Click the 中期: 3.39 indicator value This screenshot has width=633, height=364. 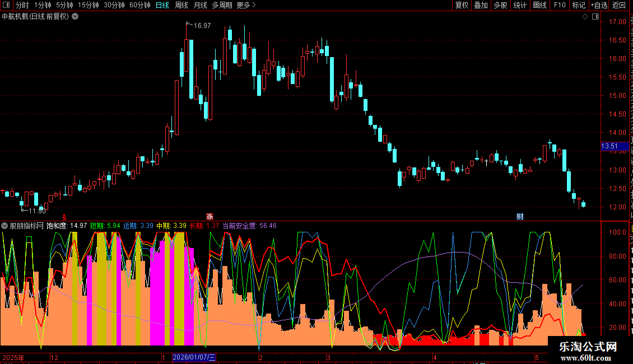[x=171, y=226]
